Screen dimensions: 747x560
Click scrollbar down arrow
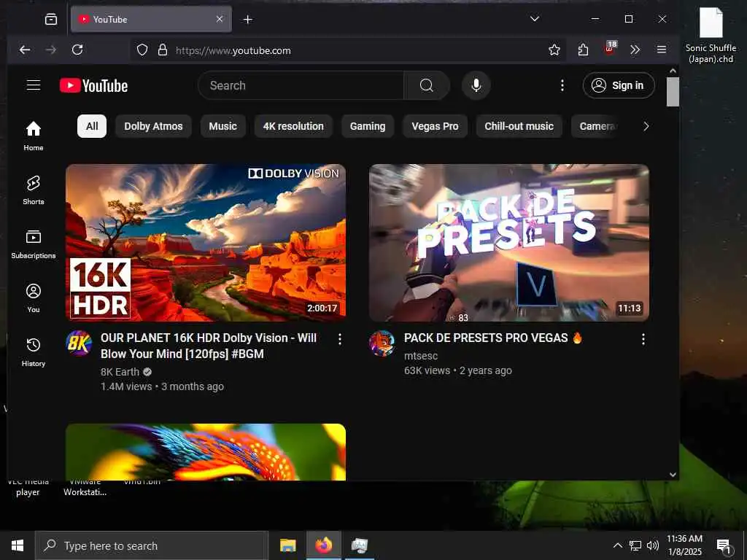[673, 474]
